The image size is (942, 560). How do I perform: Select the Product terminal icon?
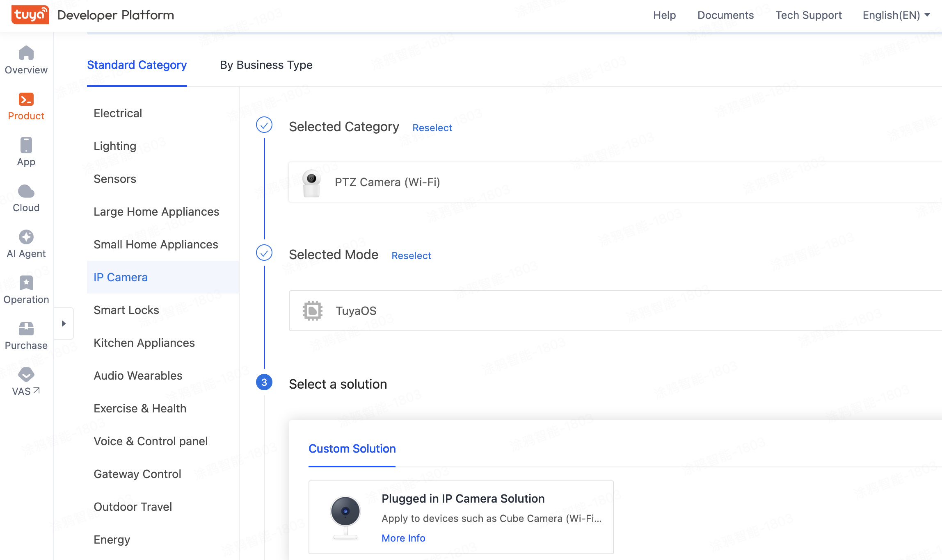26,99
